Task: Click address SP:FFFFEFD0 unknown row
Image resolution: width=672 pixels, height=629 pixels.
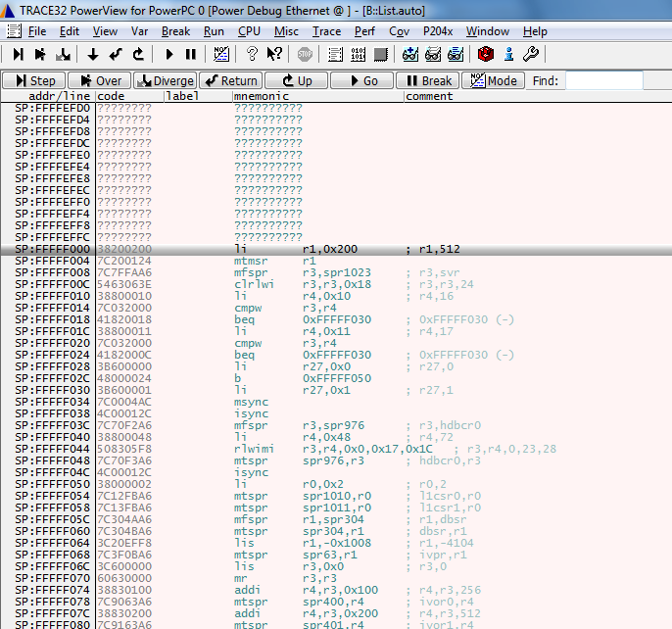Action: coord(336,108)
